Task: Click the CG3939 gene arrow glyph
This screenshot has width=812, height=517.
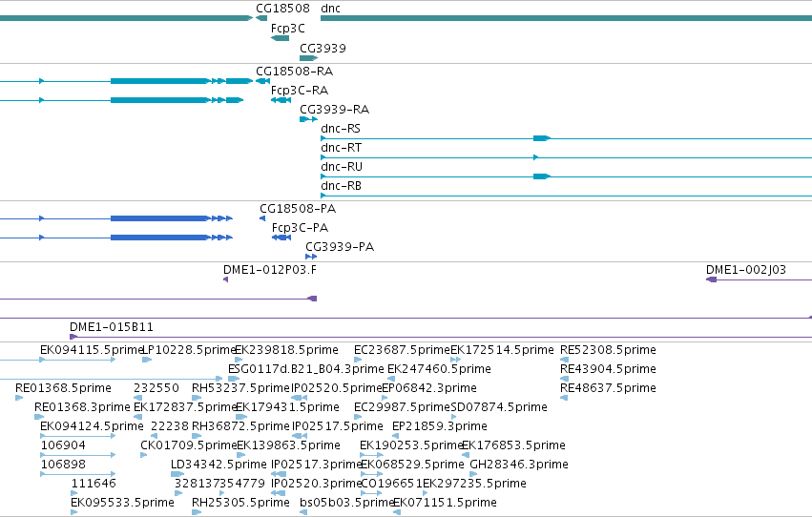Action: 308,58
